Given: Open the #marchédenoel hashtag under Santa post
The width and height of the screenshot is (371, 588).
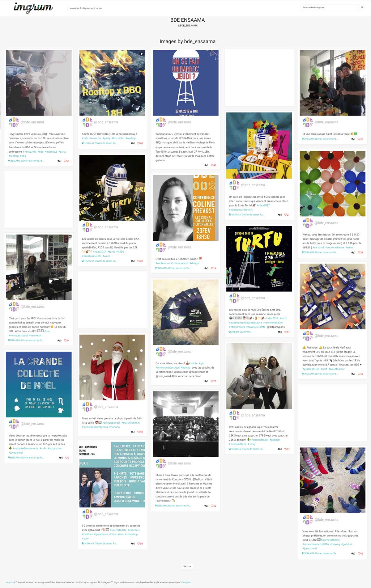Looking at the screenshot, I should [130, 423].
